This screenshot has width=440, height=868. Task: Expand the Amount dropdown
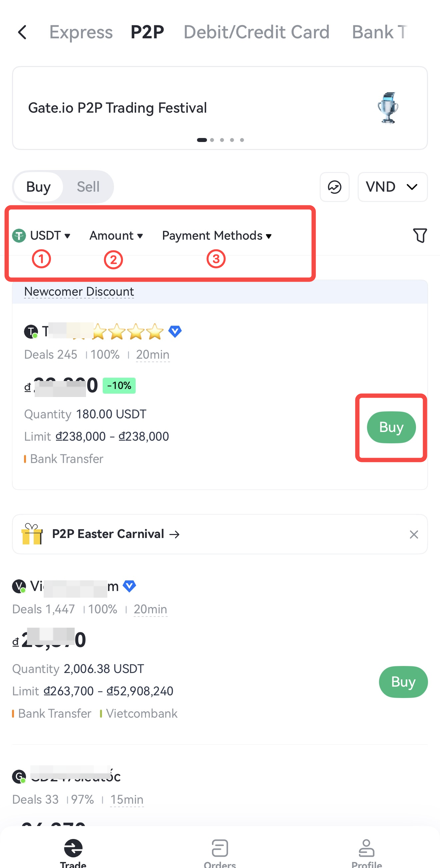116,235
